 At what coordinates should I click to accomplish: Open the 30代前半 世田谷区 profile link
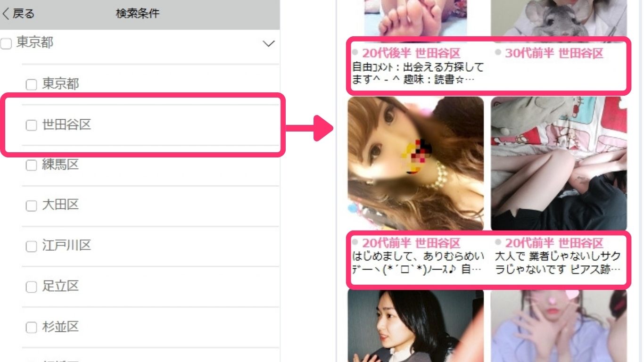[x=554, y=53]
